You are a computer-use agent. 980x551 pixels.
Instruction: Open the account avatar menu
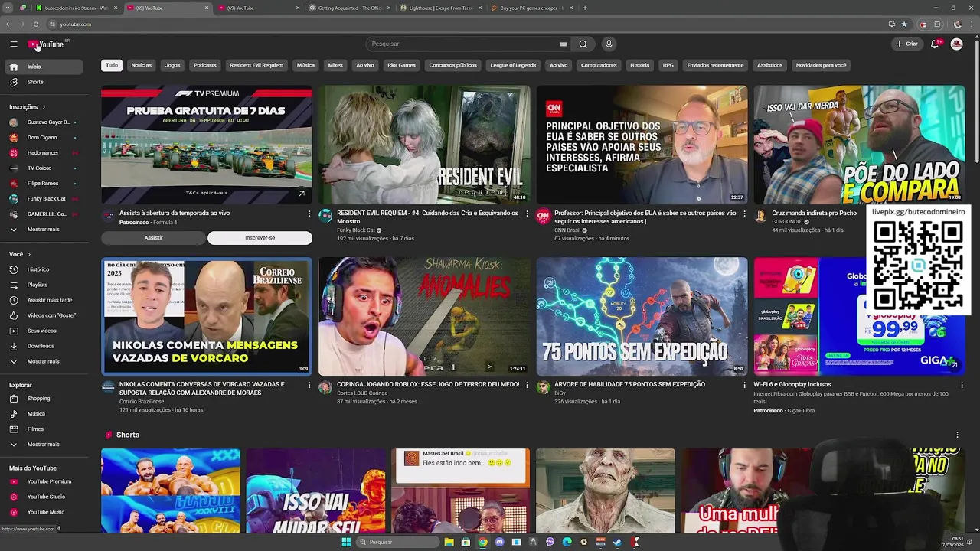click(956, 44)
